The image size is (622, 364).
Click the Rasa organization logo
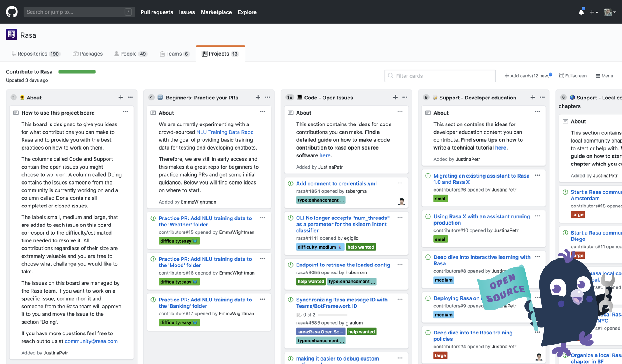tap(11, 35)
